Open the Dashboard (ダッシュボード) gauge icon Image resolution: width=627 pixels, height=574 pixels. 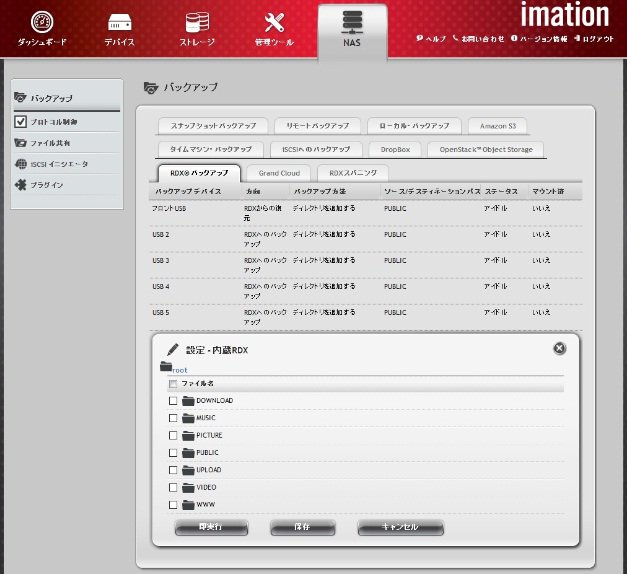42,22
